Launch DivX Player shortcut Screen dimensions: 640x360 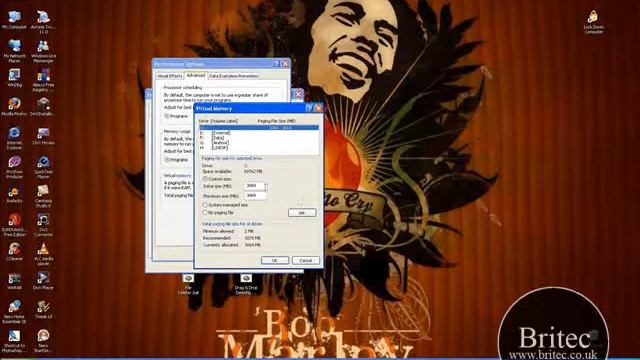[x=43, y=280]
